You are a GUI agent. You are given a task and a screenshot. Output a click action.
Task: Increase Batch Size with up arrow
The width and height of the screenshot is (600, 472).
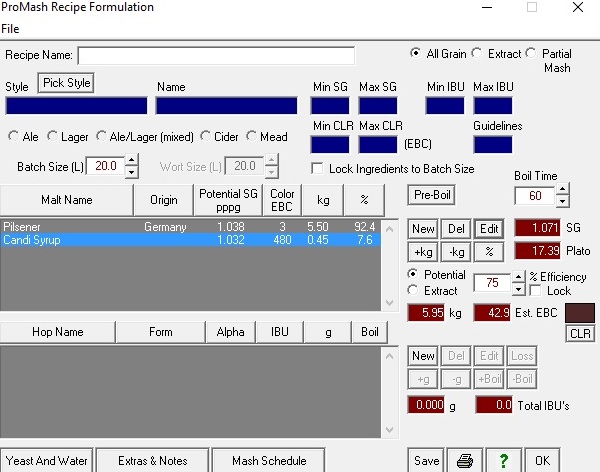(x=131, y=160)
